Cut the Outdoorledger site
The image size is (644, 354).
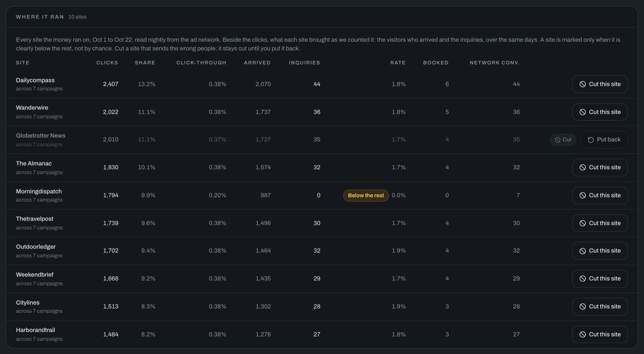[x=600, y=251]
